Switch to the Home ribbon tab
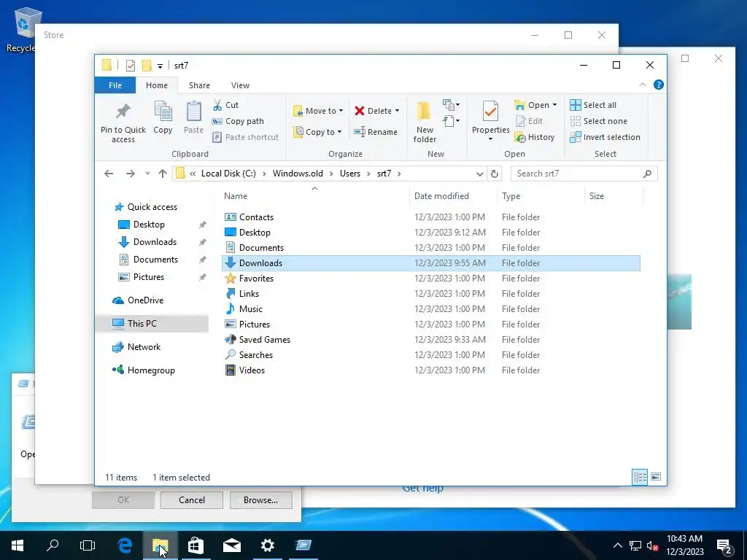The image size is (747, 560). (x=157, y=85)
